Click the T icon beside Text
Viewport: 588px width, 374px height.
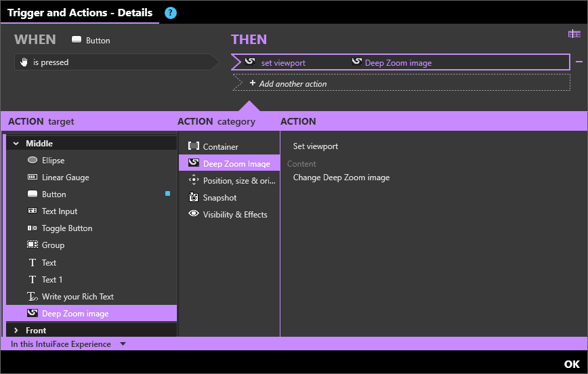click(33, 262)
